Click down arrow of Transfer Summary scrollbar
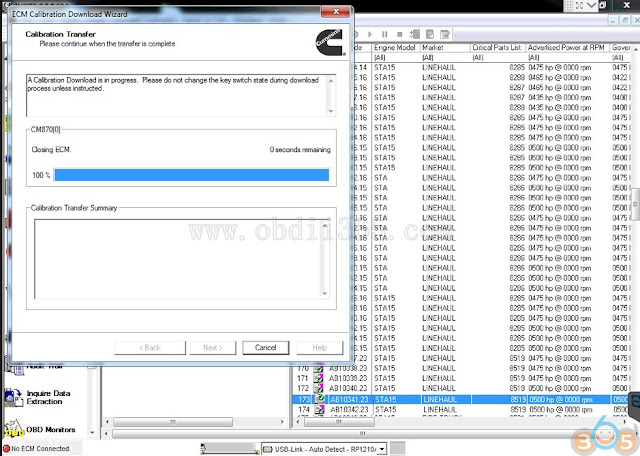640x456 pixels. (325, 293)
